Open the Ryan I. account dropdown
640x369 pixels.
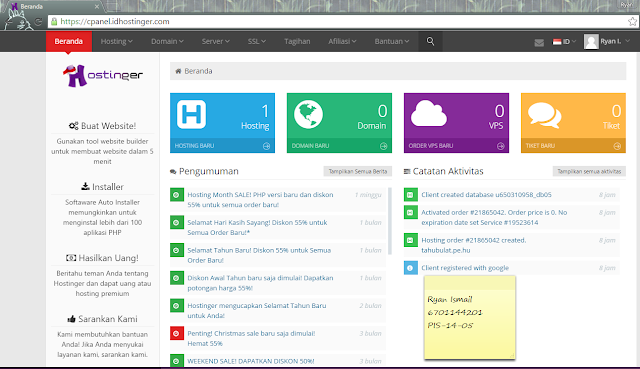608,41
